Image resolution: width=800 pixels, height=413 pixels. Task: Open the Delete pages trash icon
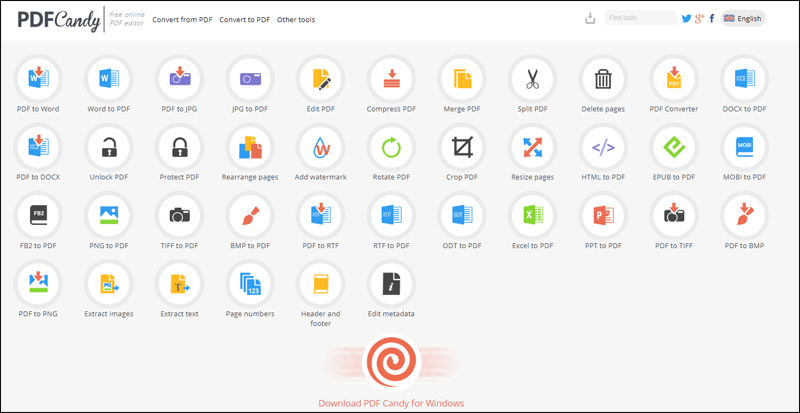(x=603, y=79)
